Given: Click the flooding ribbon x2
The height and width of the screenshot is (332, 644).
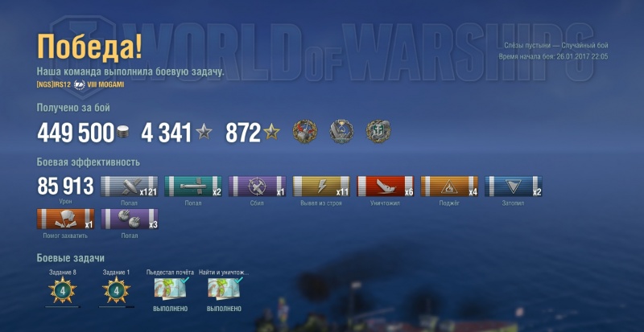Looking at the screenshot, I should click(514, 186).
